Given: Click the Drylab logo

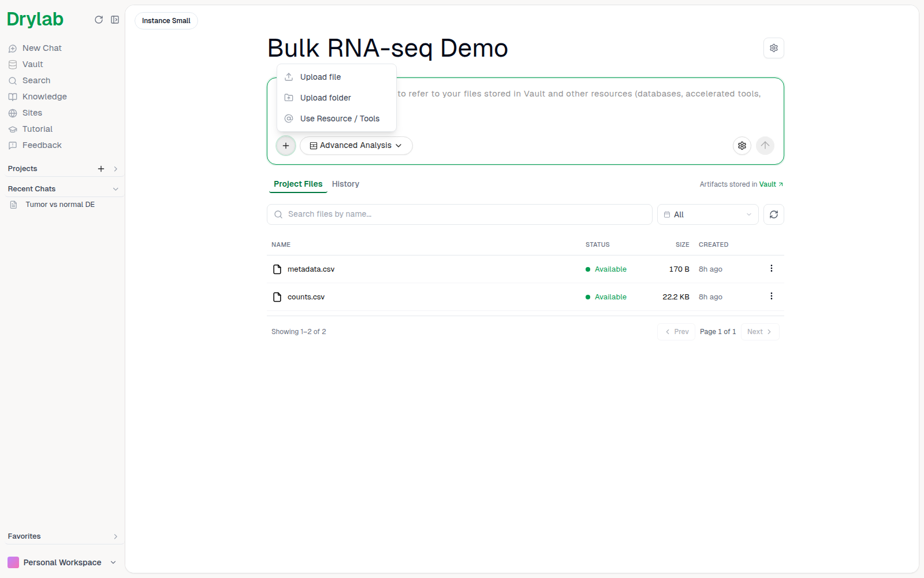Looking at the screenshot, I should coord(35,20).
